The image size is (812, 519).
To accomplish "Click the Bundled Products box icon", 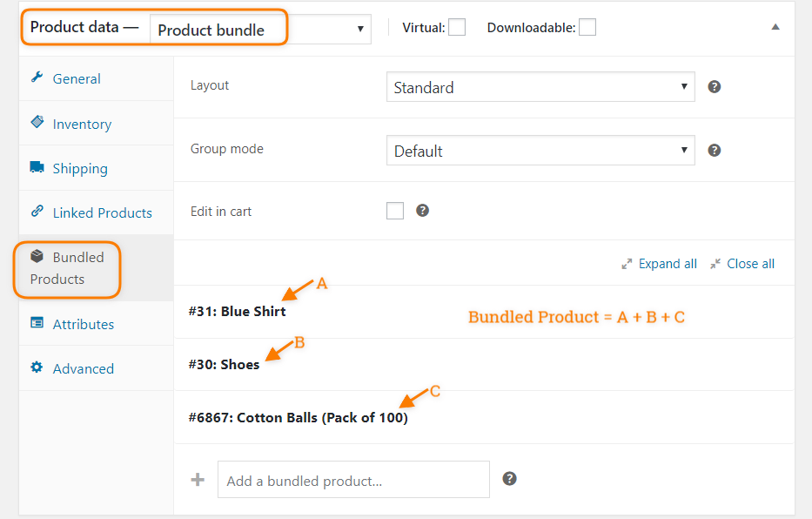I will [37, 255].
